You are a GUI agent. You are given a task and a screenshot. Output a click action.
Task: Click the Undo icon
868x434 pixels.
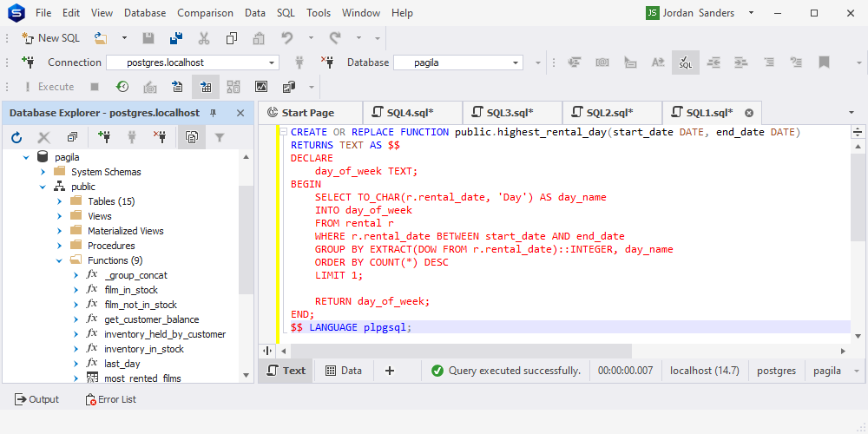pos(286,37)
